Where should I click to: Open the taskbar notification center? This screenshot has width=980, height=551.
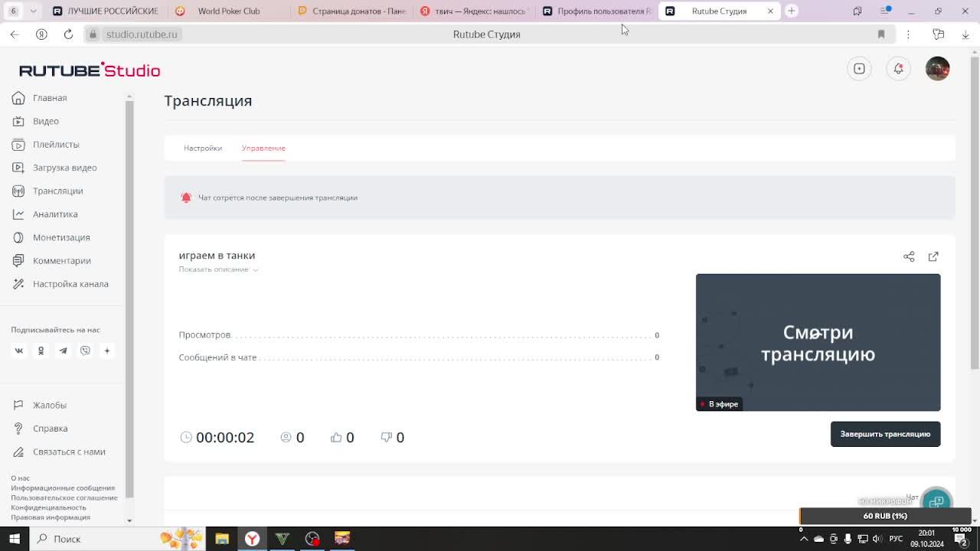click(x=962, y=540)
